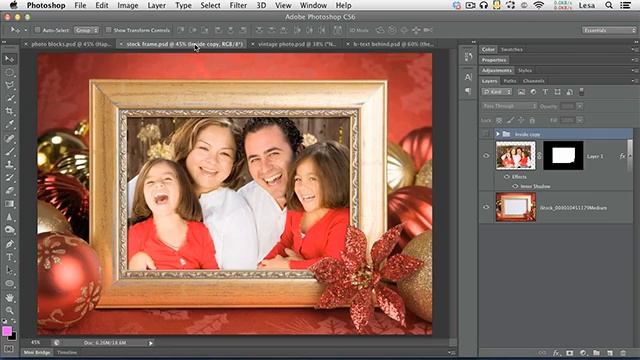
Task: Select the Clone Stamp tool
Action: pyautogui.click(x=9, y=164)
